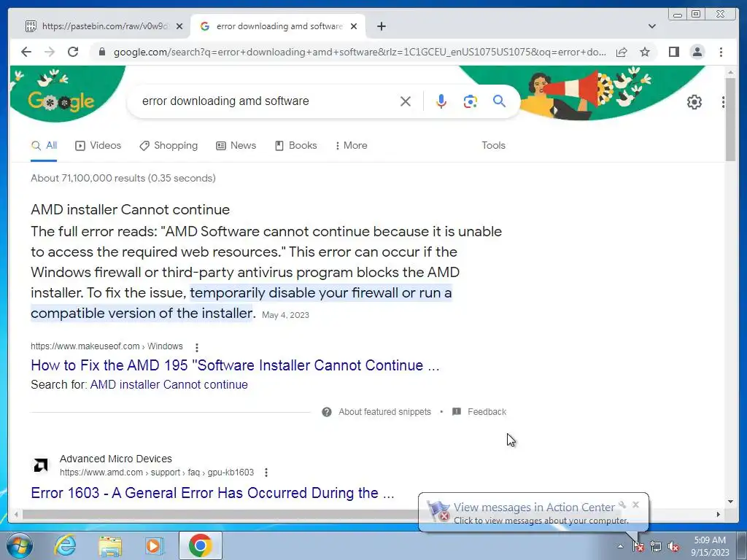Open Chrome three-dot menu

721,52
